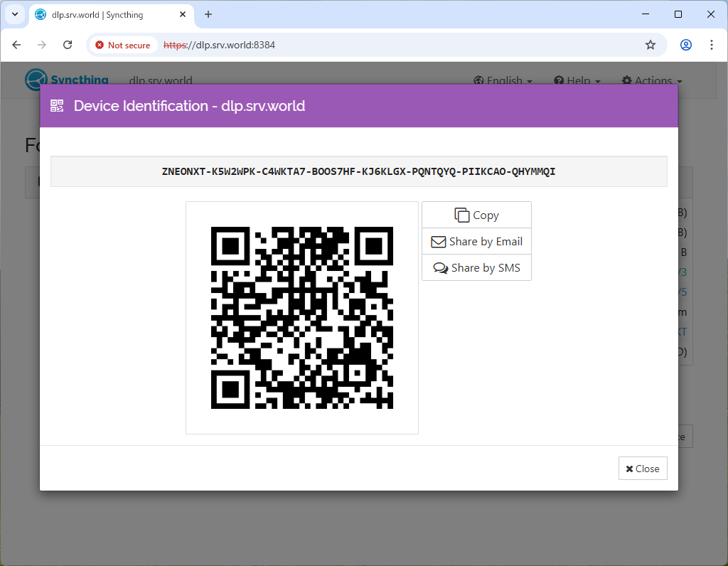Bookmark this page with star icon
This screenshot has height=566, width=728.
(x=651, y=45)
